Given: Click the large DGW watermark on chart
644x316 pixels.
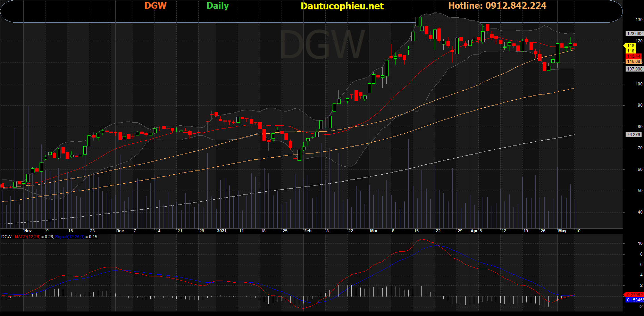Looking at the screenshot, I should [322, 45].
